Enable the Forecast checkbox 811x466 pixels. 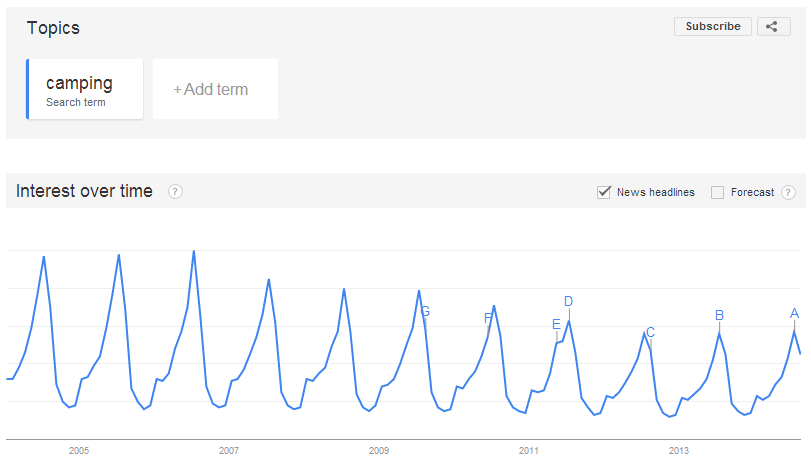(717, 192)
